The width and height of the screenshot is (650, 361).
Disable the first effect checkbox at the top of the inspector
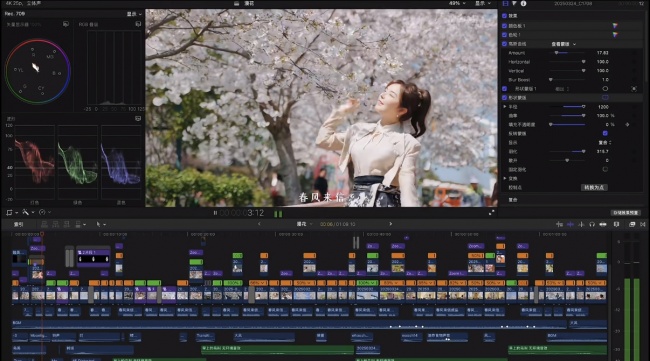(504, 16)
